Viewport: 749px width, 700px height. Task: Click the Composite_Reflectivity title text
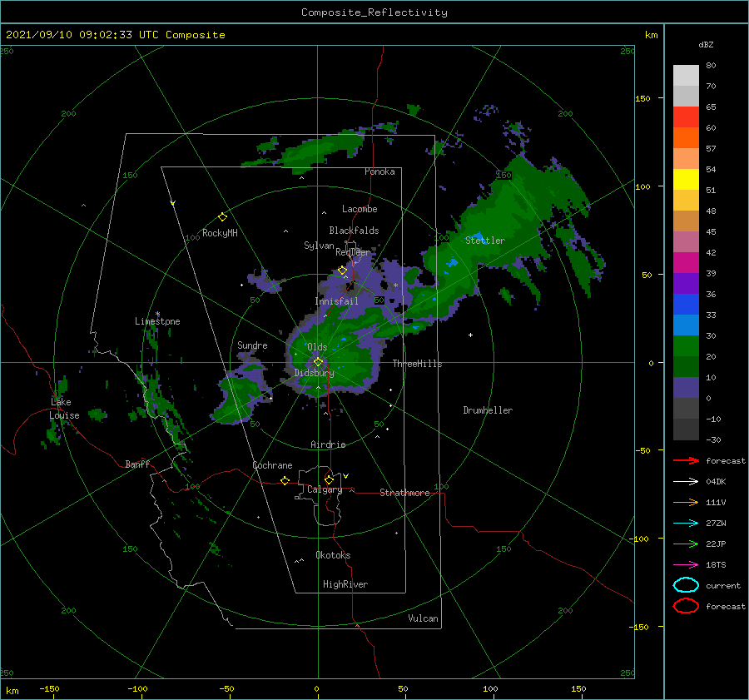pyautogui.click(x=374, y=12)
